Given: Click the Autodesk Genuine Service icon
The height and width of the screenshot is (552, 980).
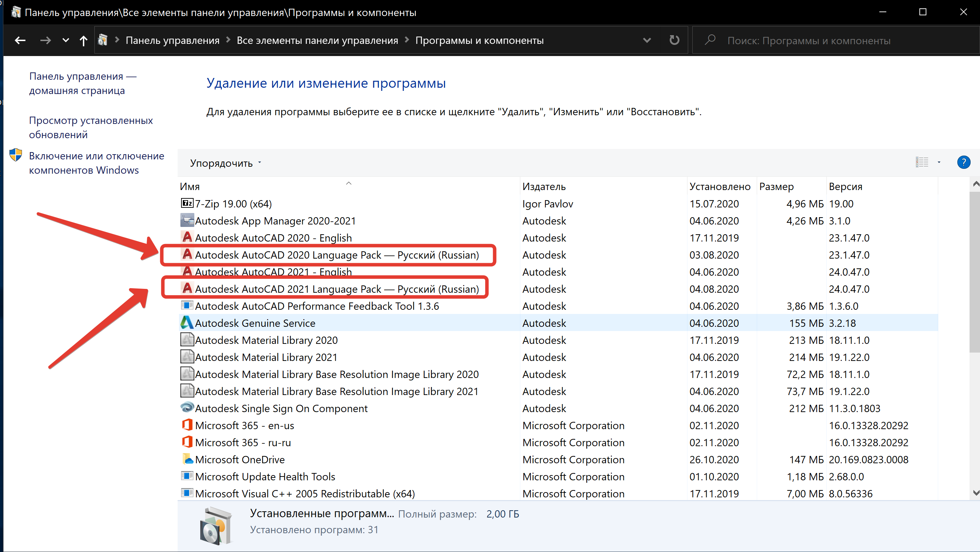Looking at the screenshot, I should 187,323.
